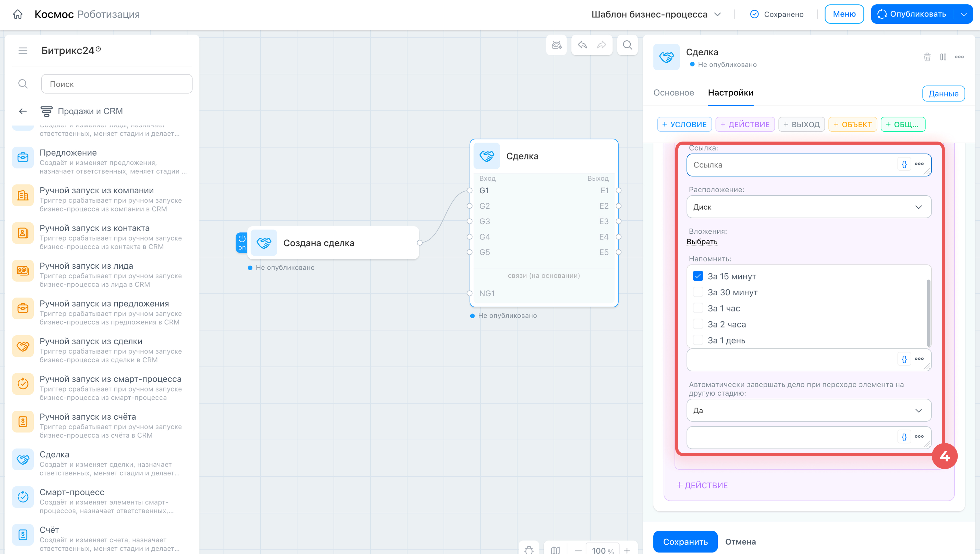Go to the home icon
Image resolution: width=980 pixels, height=554 pixels.
tap(18, 15)
